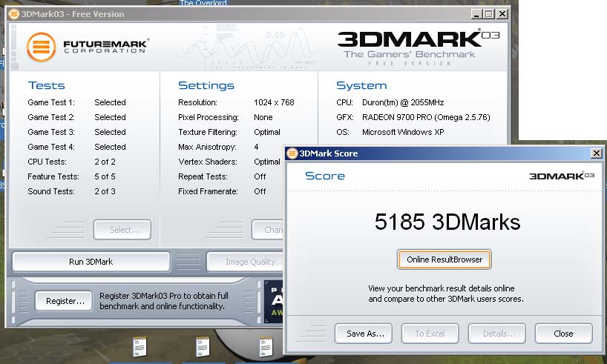Open the second notepad desktop file icon

coord(203,347)
